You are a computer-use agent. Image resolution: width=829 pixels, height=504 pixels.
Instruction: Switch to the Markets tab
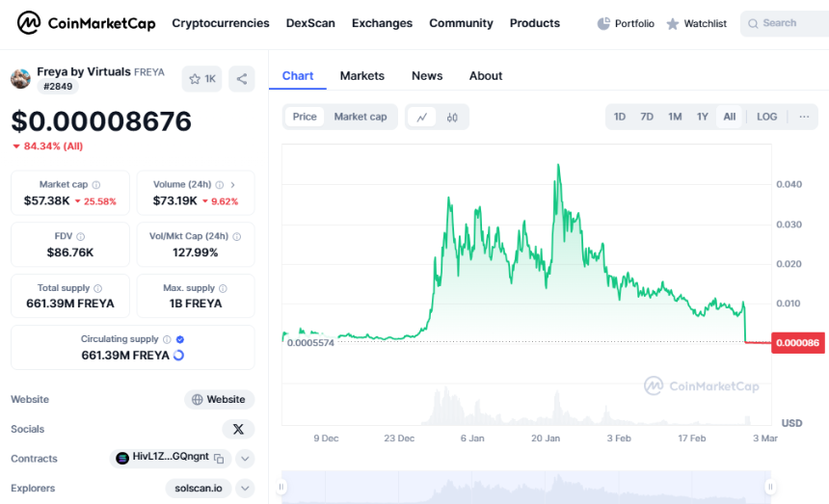coord(362,76)
